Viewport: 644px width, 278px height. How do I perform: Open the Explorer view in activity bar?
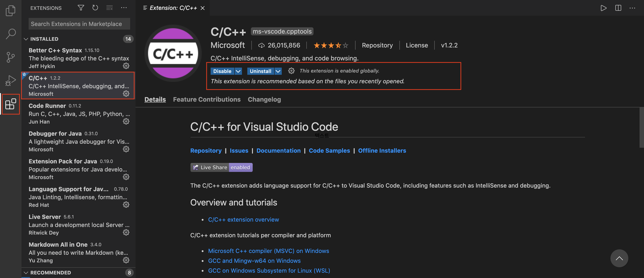(11, 11)
